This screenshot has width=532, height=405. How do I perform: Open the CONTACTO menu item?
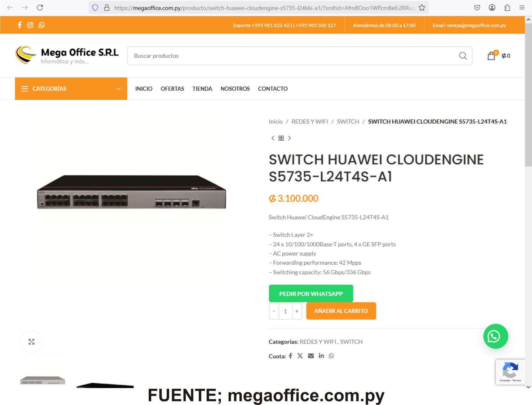[x=273, y=89]
